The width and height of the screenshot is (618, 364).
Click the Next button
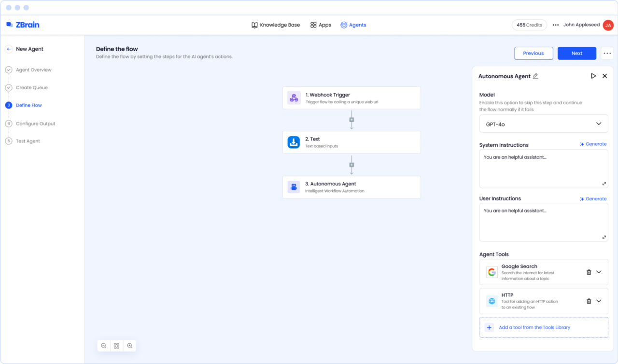pos(576,53)
